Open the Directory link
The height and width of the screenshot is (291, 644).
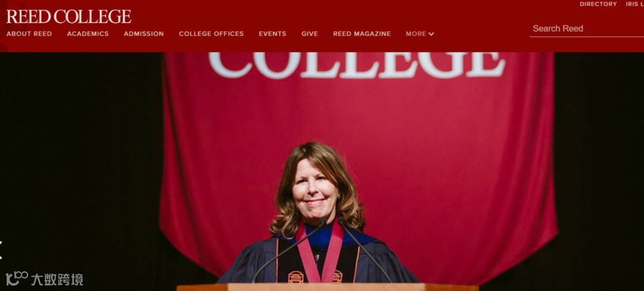click(x=598, y=4)
